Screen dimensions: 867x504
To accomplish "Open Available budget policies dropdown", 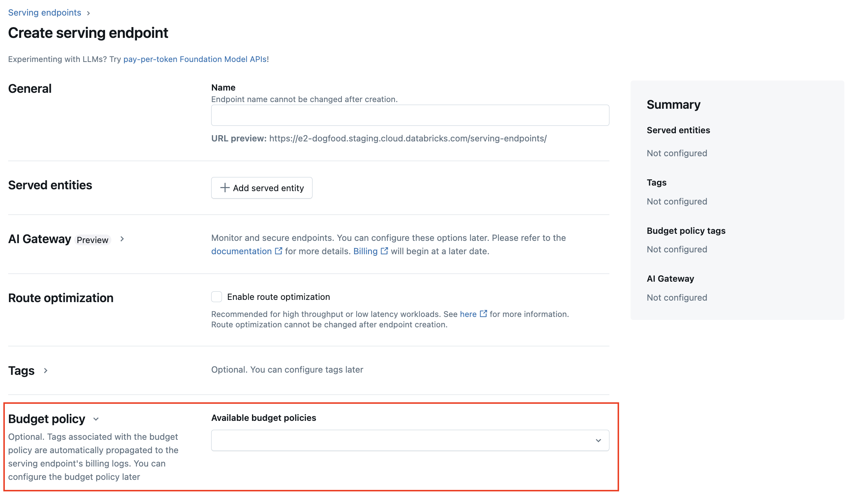I will [x=410, y=440].
